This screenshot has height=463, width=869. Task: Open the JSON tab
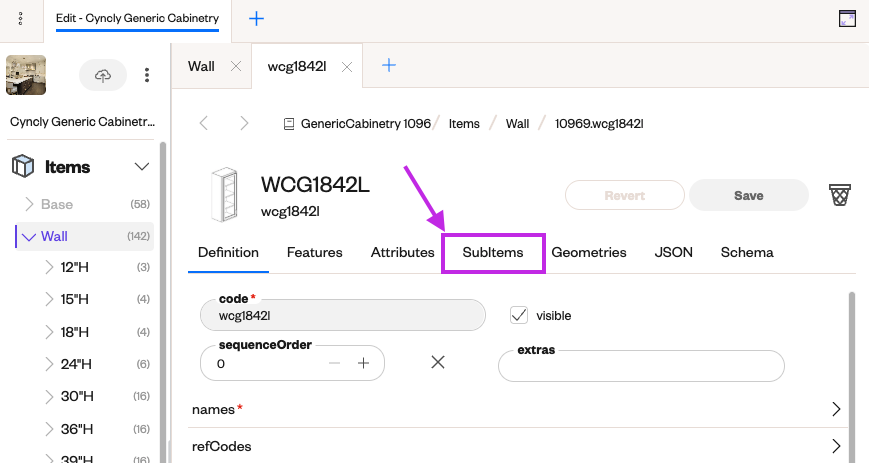coord(673,253)
